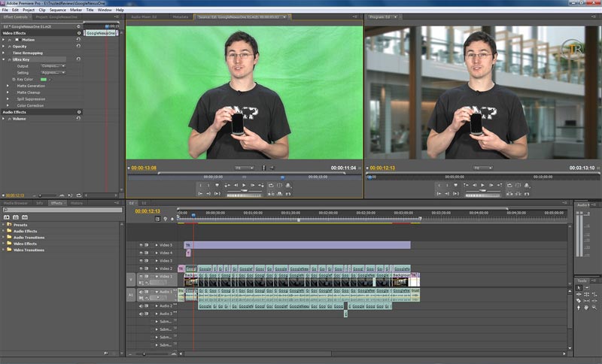Mute the Audio 3 track

[x=141, y=314]
